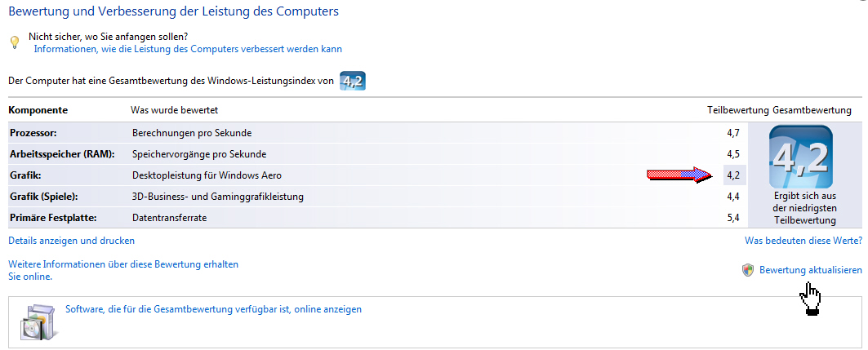Click Bewertung aktualisieren to re-run assessment
This screenshot has height=350, width=868.
click(811, 270)
